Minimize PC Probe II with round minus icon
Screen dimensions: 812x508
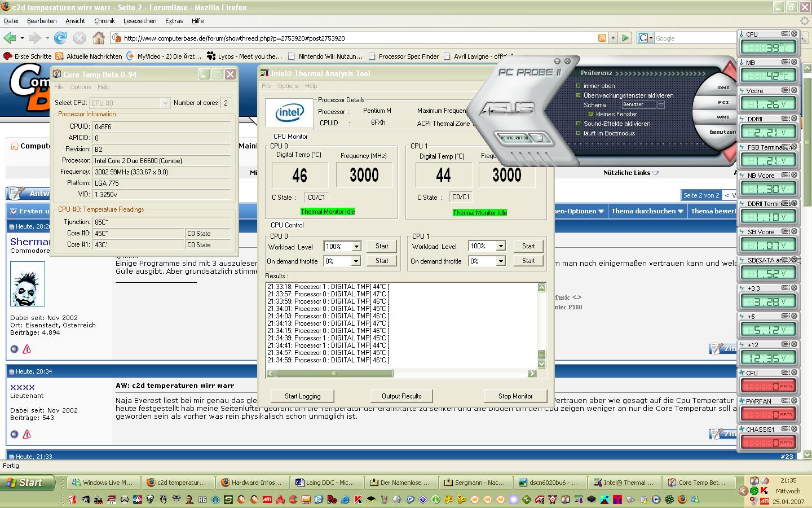tap(558, 61)
